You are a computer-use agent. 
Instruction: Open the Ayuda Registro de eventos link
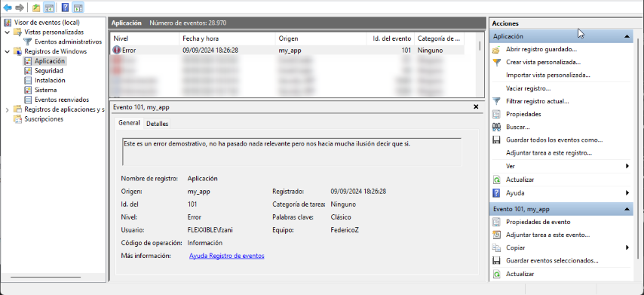pyautogui.click(x=227, y=256)
